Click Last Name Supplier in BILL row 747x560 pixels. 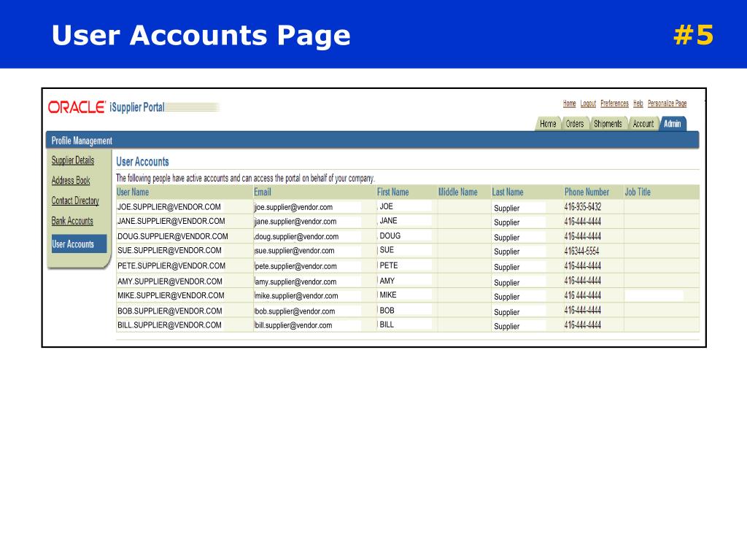coord(507,326)
